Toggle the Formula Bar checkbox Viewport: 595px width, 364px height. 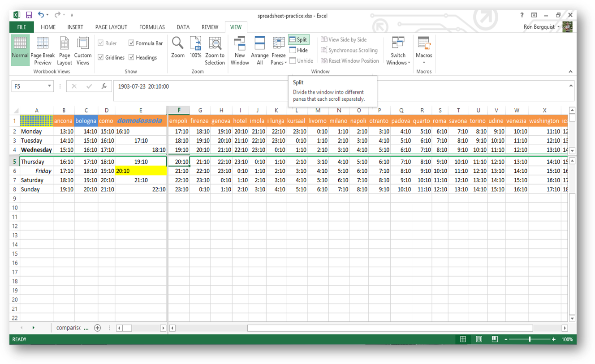(131, 43)
